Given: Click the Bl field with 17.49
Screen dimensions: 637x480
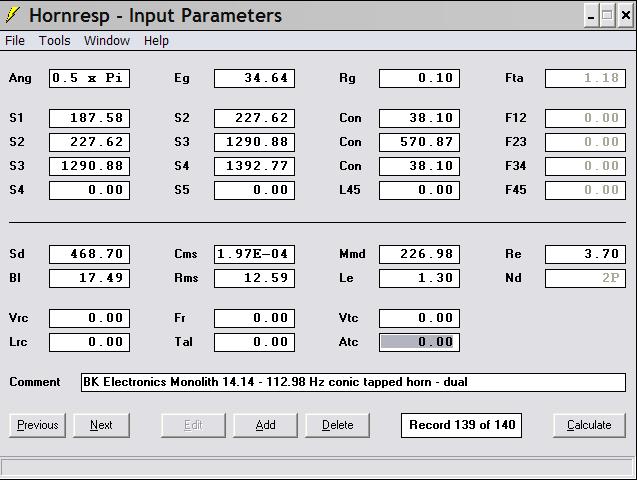Looking at the screenshot, I should [89, 278].
